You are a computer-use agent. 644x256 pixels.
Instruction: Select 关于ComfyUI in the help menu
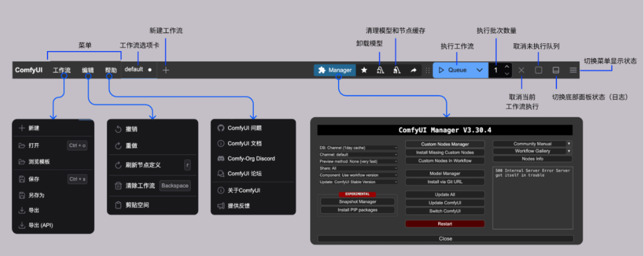tap(253, 190)
